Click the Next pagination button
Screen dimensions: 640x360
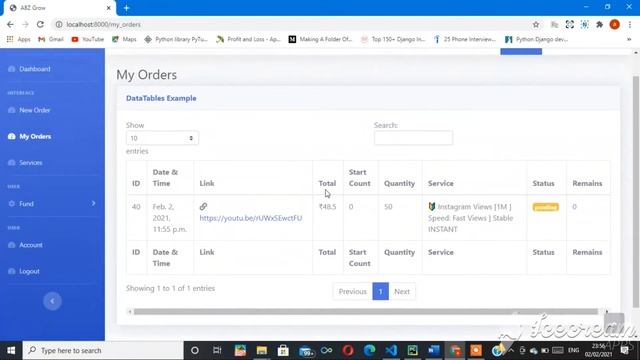pyautogui.click(x=402, y=291)
